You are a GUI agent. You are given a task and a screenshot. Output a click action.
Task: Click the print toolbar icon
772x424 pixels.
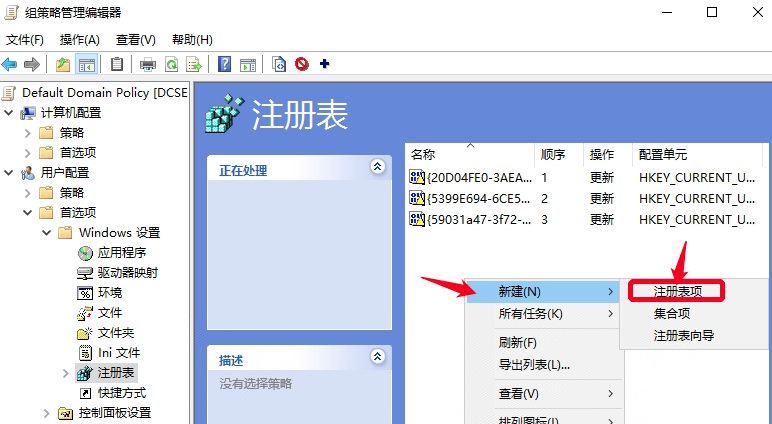click(148, 64)
